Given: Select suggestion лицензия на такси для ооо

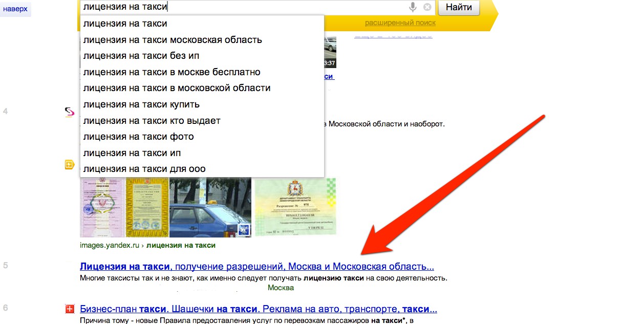Looking at the screenshot, I should (202, 169).
